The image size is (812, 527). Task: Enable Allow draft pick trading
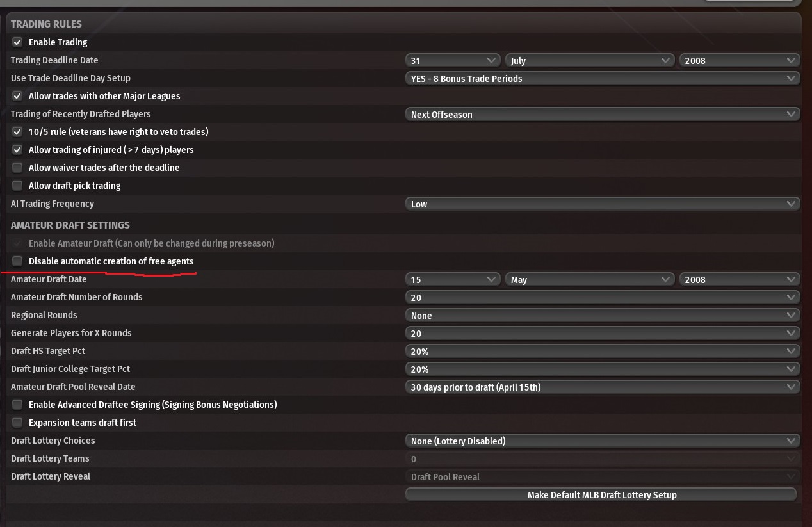point(17,186)
